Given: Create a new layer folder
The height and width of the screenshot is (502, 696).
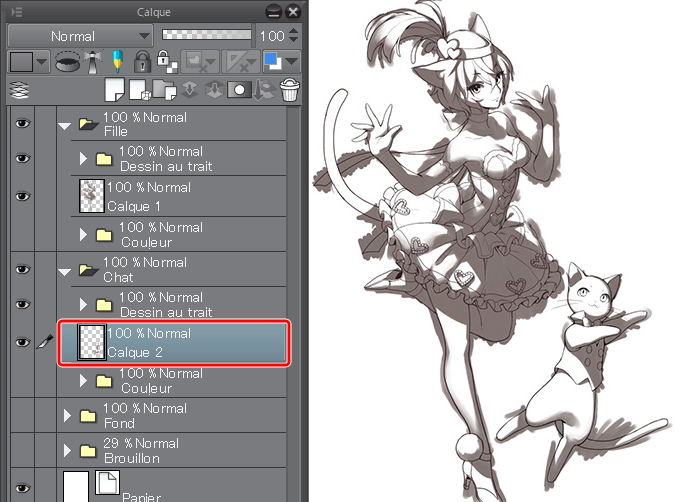Looking at the screenshot, I should (164, 90).
